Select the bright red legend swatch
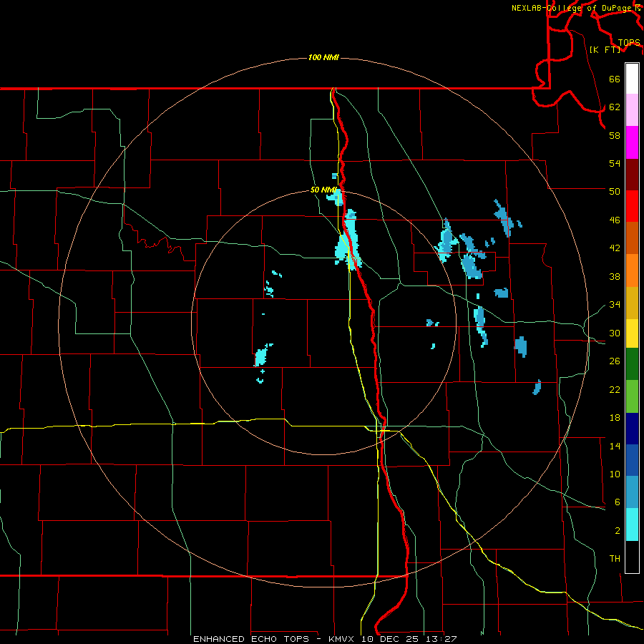The image size is (644, 644). 632,206
